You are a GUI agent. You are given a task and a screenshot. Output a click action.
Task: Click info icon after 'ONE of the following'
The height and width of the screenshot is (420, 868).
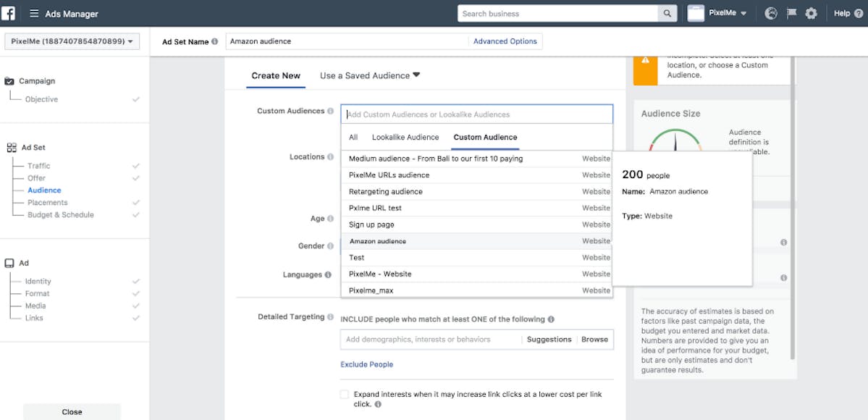(552, 319)
